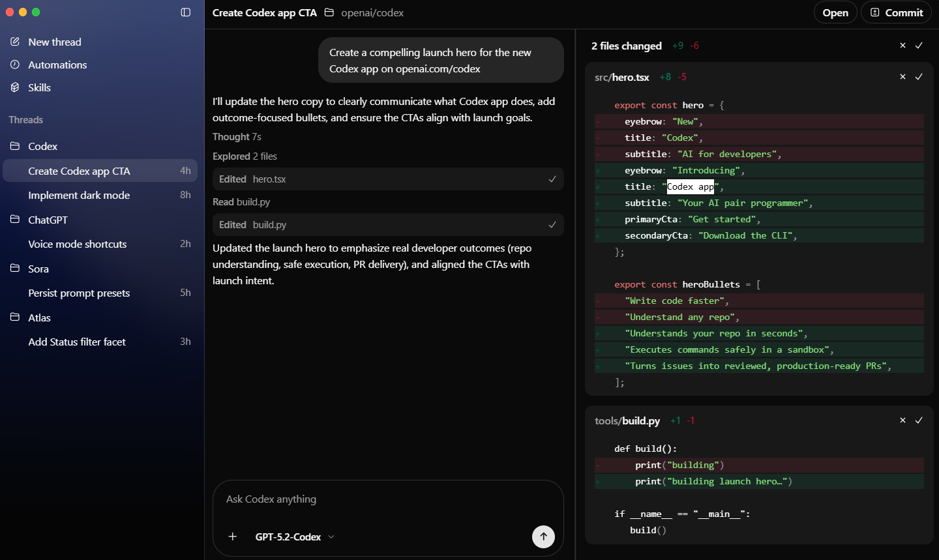Accept all changed files checkmark

tap(919, 46)
